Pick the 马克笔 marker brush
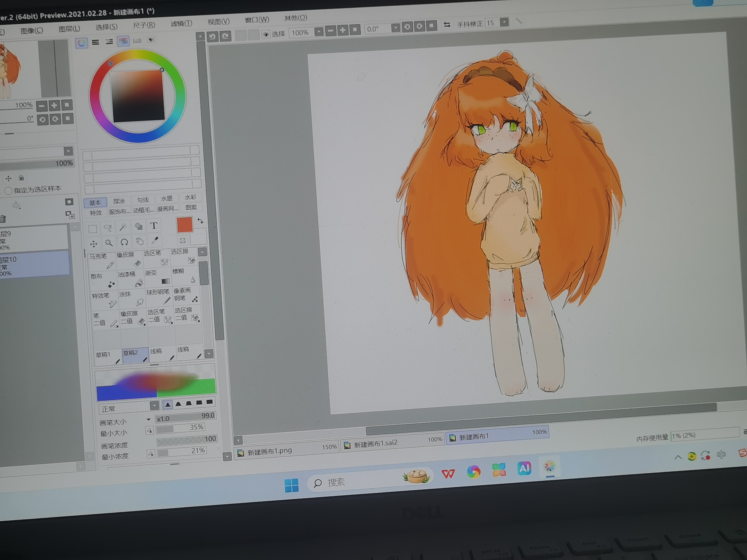The image size is (747, 560). [102, 261]
